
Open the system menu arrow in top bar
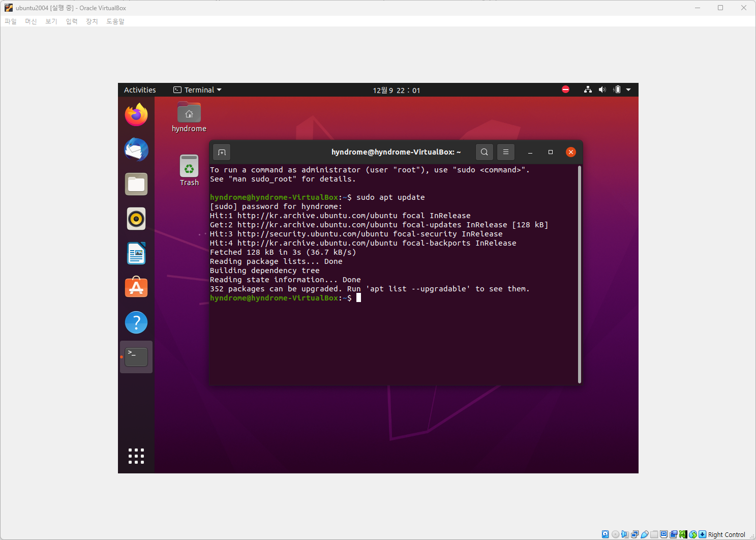coord(628,89)
